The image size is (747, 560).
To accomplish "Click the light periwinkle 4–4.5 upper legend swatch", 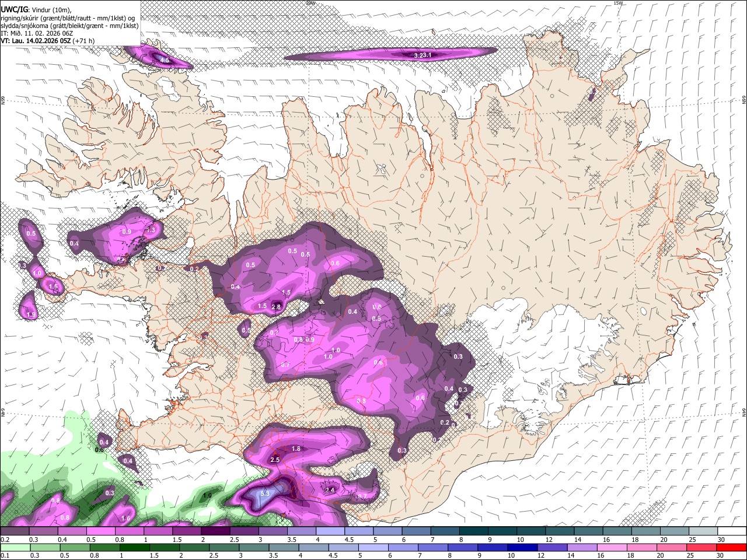I will [329, 531].
